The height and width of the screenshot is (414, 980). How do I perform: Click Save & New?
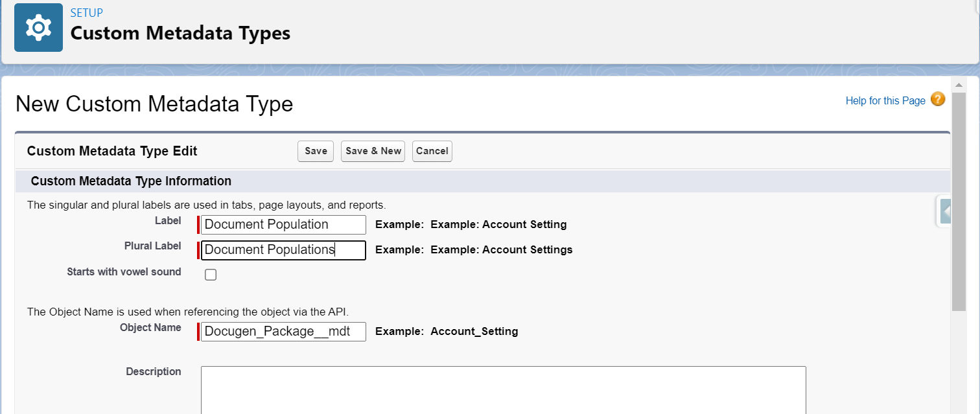point(373,151)
